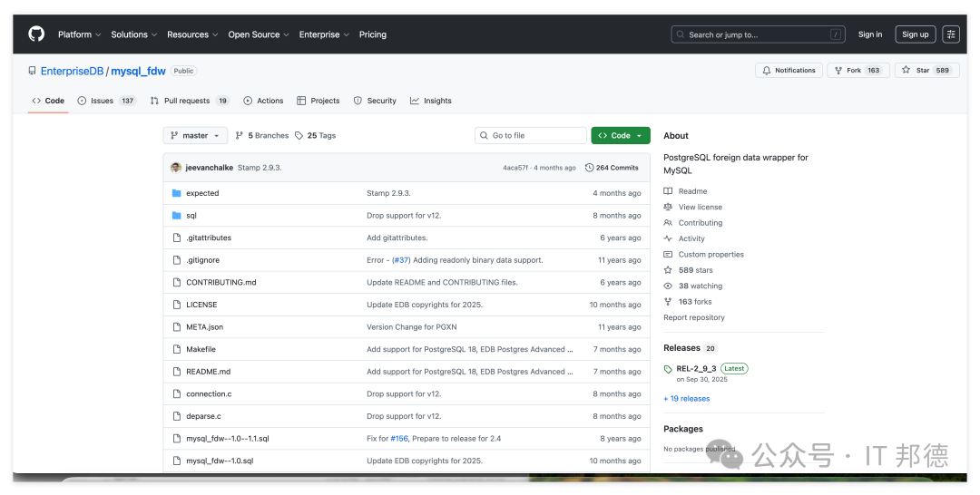Open deparse.c file
The width and height of the screenshot is (980, 495).
[x=204, y=416]
